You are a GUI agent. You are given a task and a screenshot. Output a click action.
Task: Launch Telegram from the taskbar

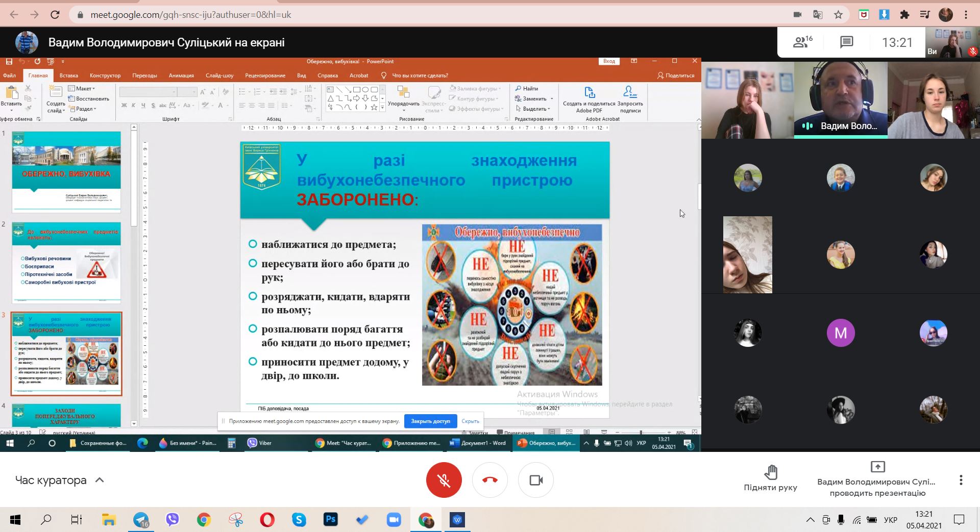click(x=141, y=520)
